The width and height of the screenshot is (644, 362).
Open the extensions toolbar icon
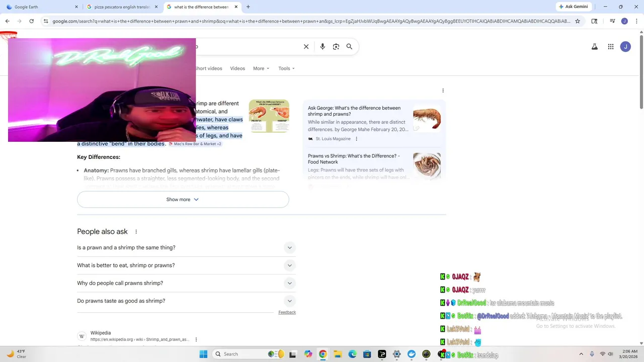(x=594, y=21)
